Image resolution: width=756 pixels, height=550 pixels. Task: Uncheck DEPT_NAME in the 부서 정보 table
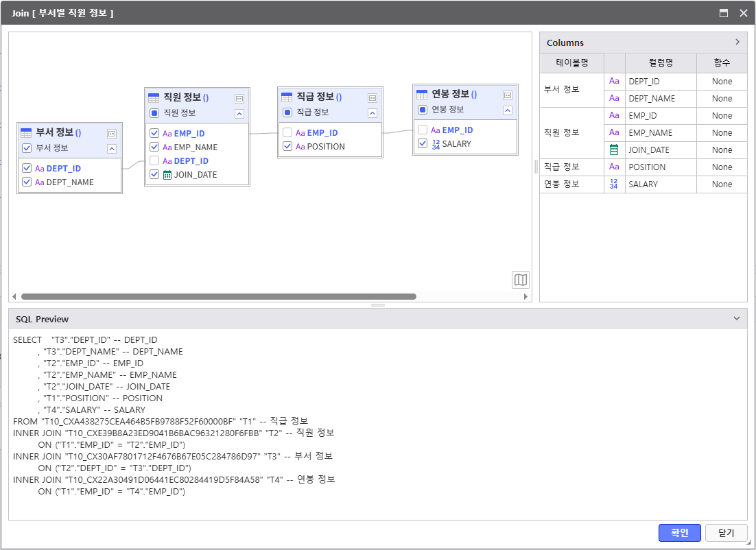tap(27, 182)
